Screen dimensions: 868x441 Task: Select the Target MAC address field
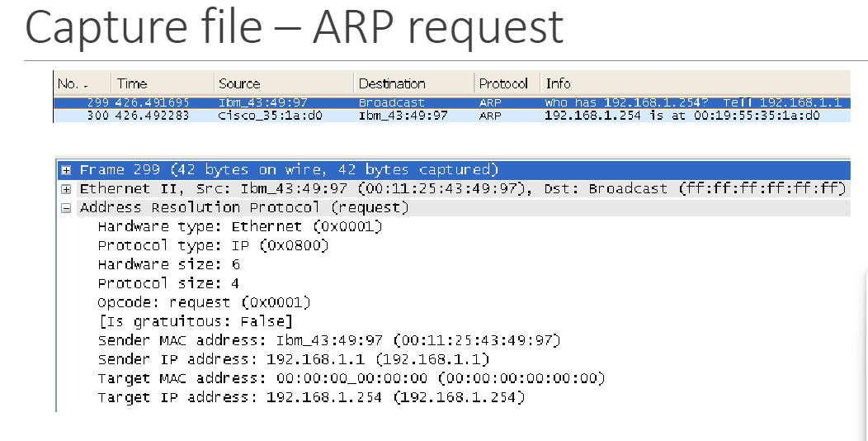(x=351, y=378)
